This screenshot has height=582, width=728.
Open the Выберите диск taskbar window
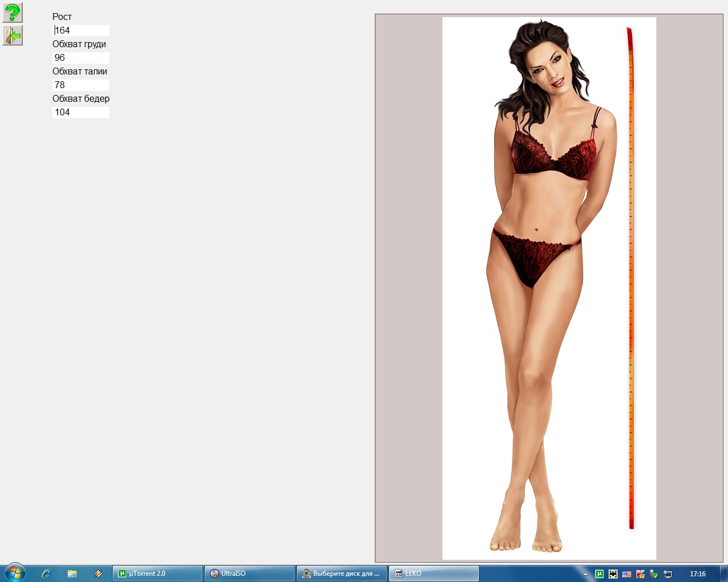tap(341, 573)
